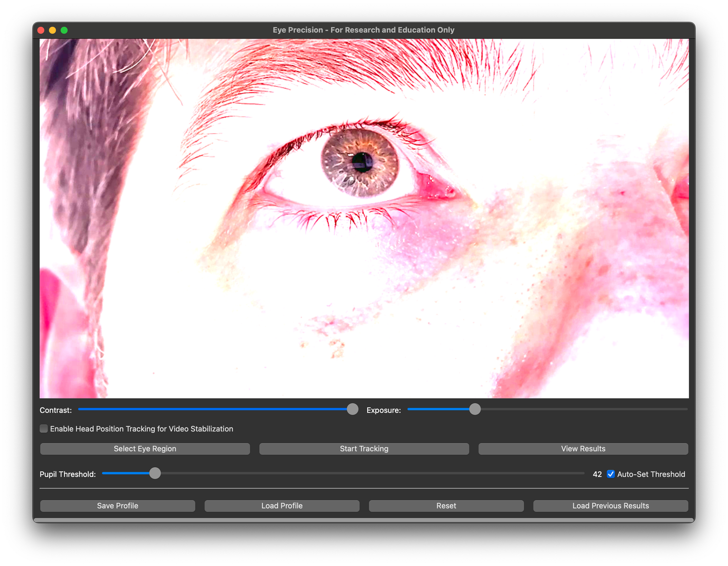The image size is (728, 566).
Task: Click the Contrast slider track near its end
Action: point(337,410)
